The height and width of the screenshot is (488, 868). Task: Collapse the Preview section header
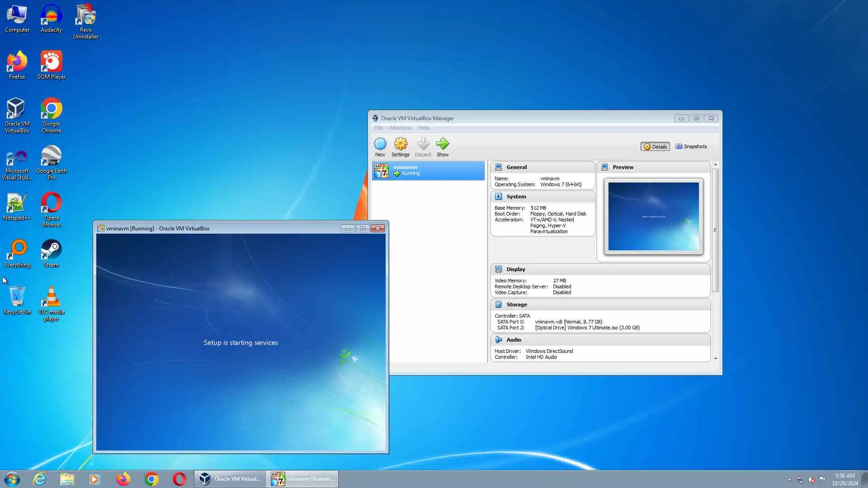point(653,167)
